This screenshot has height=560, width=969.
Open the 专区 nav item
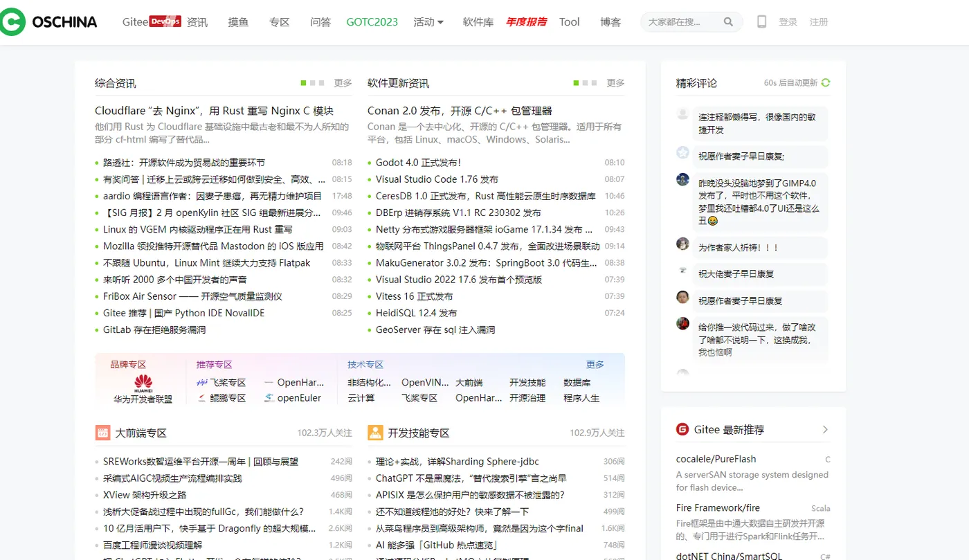(x=280, y=22)
